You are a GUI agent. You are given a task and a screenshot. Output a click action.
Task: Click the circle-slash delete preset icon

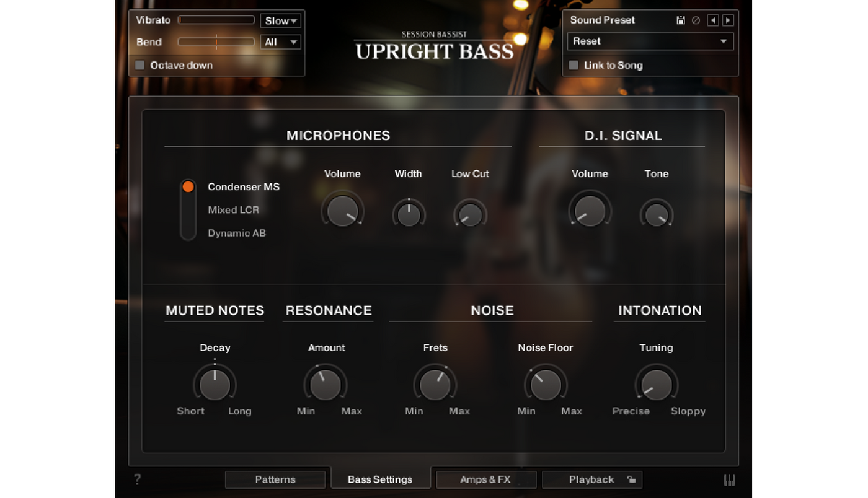click(696, 20)
